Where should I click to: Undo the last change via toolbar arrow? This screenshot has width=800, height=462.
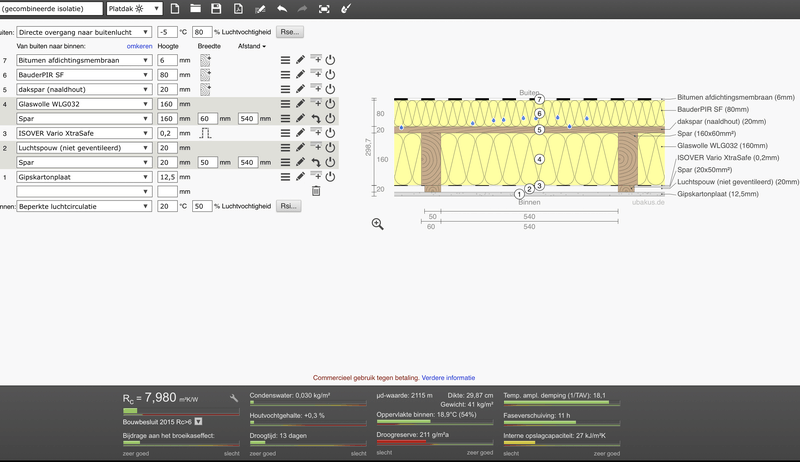[282, 9]
